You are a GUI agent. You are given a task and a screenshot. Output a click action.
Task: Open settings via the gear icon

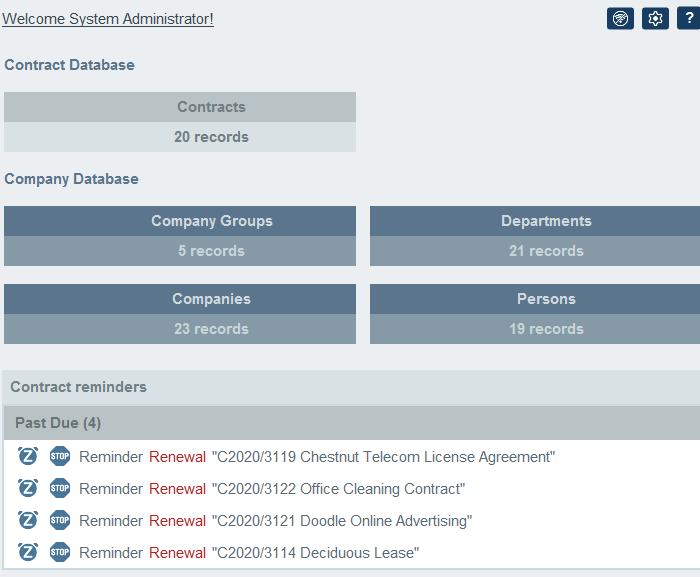[x=655, y=18]
